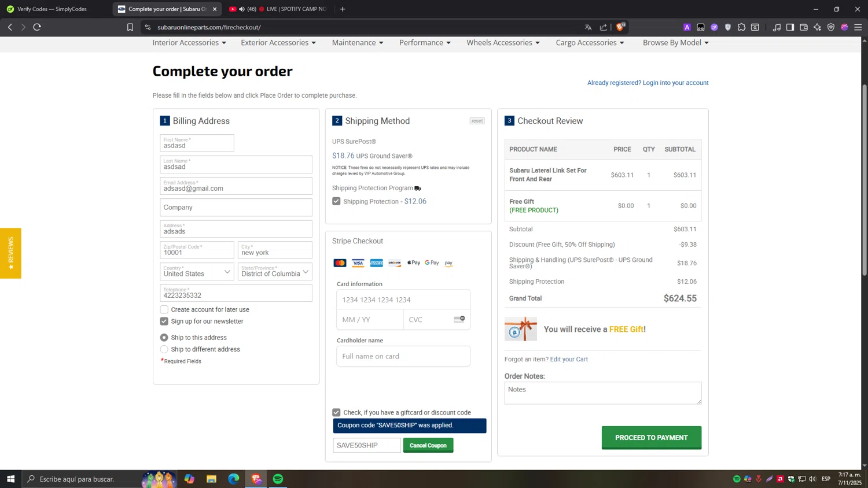Expand the Exterior Accessories menu

point(278,43)
